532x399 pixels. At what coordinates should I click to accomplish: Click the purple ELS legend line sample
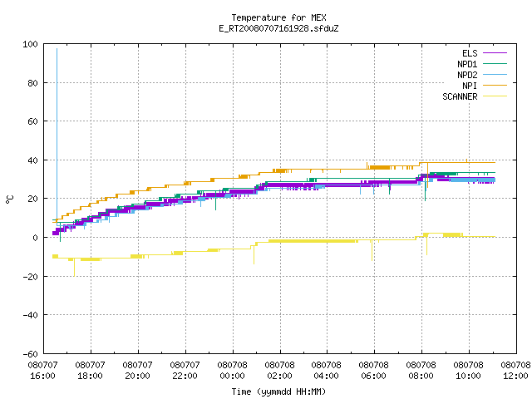(495, 53)
